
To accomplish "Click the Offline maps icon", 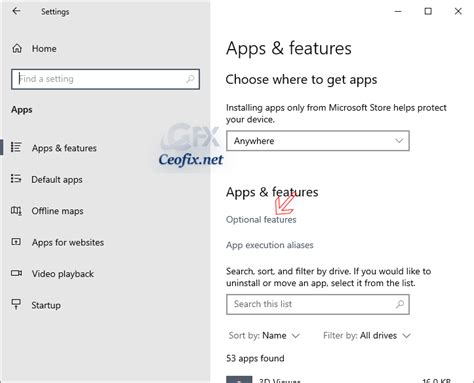I will point(16,211).
